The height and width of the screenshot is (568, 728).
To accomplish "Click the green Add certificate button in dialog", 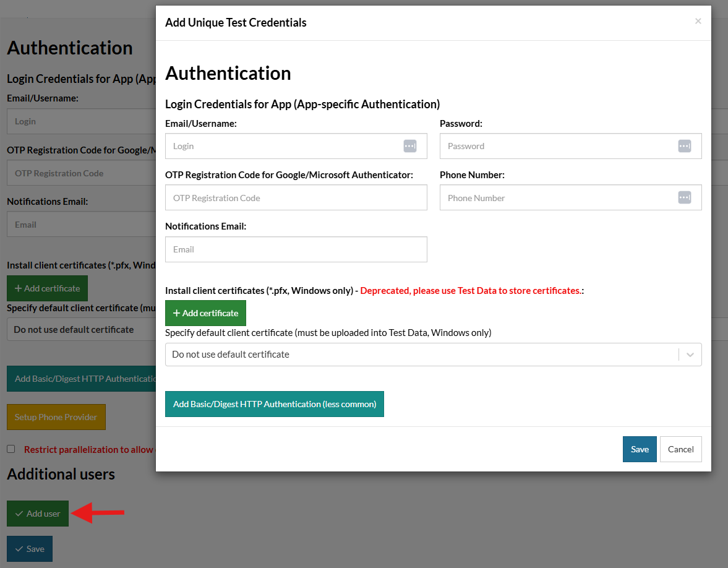I will pyautogui.click(x=205, y=313).
